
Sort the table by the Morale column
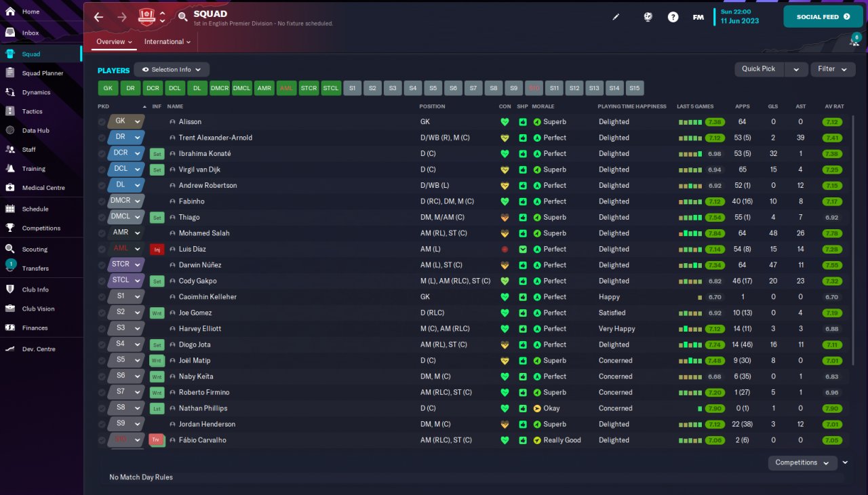(x=543, y=106)
